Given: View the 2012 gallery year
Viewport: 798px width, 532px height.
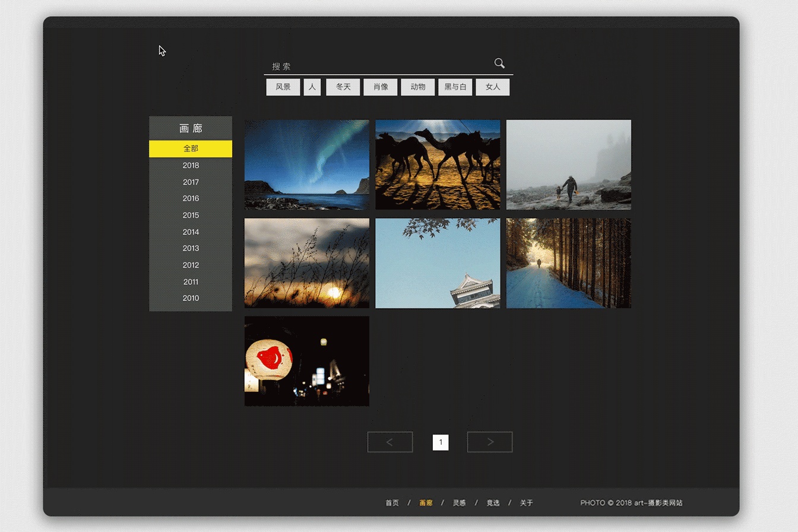Looking at the screenshot, I should 191,265.
